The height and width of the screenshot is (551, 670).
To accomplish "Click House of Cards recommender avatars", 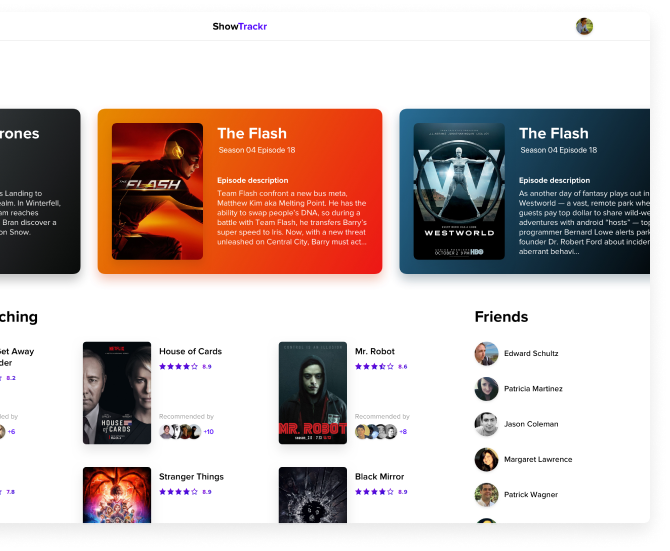I will point(180,431).
